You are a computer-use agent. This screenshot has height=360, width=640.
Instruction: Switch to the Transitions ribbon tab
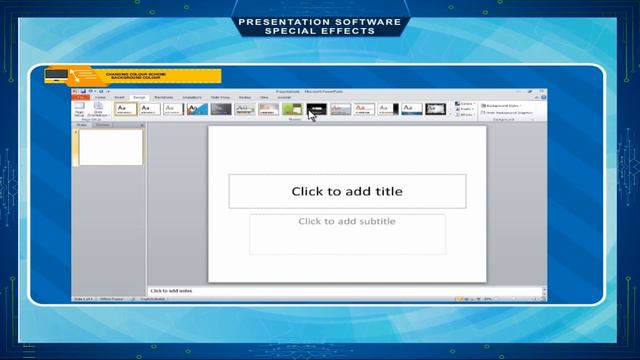(164, 98)
